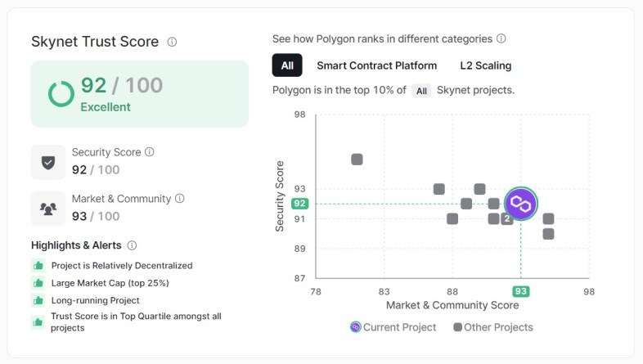Image resolution: width=643 pixels, height=364 pixels.
Task: Click the 93 market score axis label
Action: pos(521,291)
